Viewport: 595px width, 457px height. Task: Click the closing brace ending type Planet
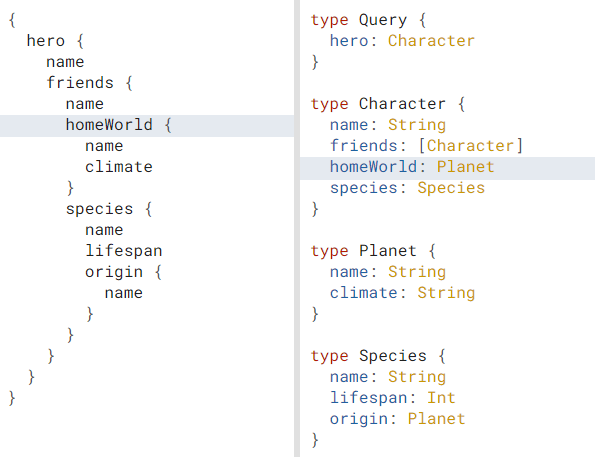(315, 314)
